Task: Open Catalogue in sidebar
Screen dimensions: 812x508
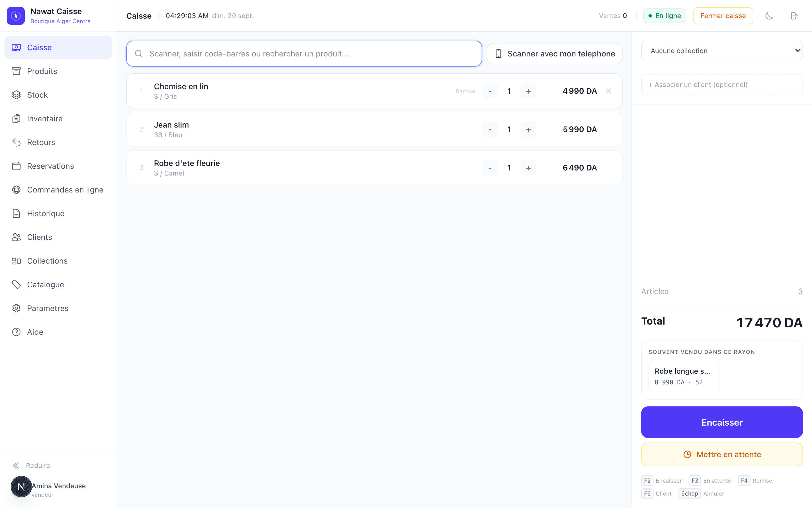Action: 58,284
